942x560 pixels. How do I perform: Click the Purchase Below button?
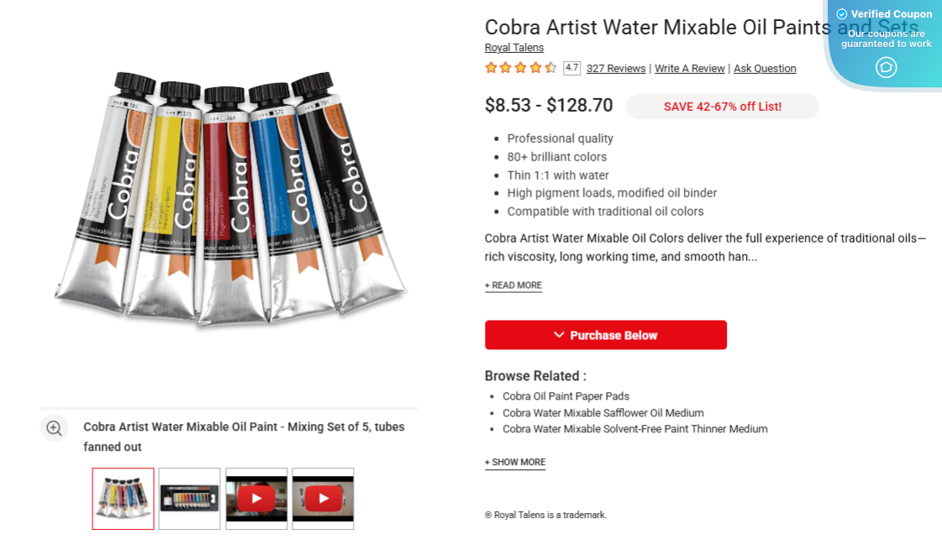coord(606,335)
